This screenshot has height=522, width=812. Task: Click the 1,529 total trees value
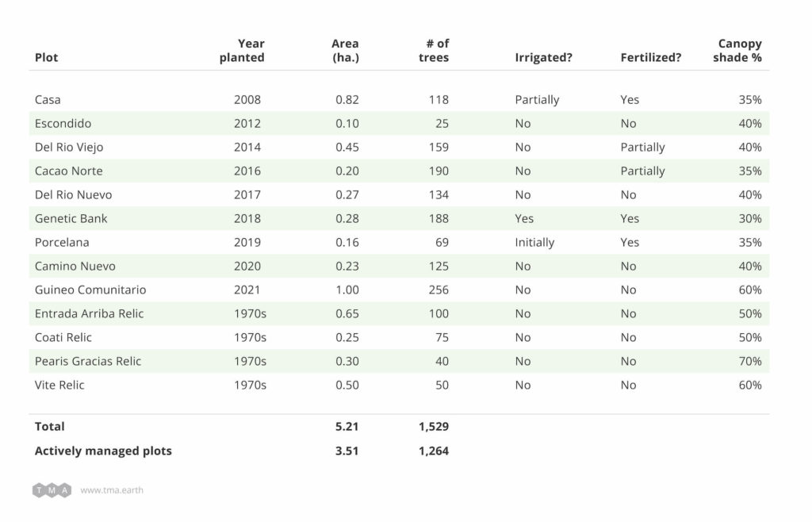coord(434,426)
